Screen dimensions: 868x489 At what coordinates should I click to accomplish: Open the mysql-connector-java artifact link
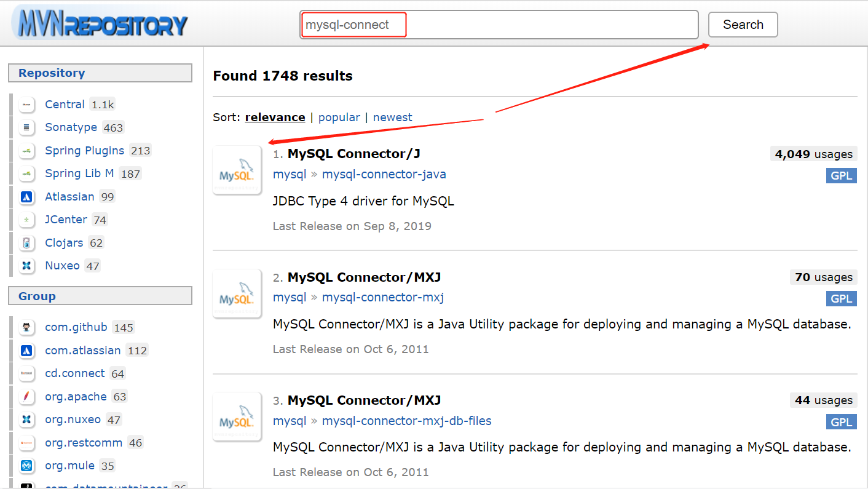pyautogui.click(x=384, y=174)
